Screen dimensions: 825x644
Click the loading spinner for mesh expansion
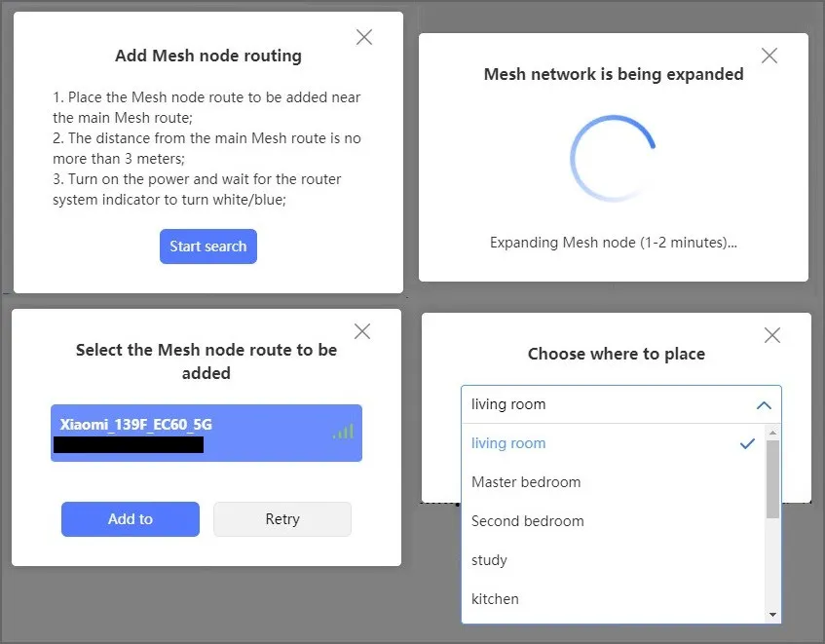614,159
